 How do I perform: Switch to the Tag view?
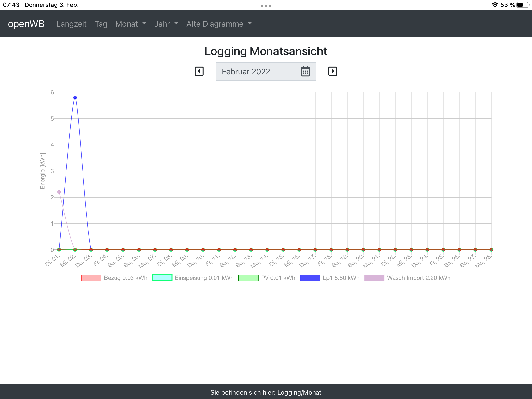pyautogui.click(x=101, y=24)
